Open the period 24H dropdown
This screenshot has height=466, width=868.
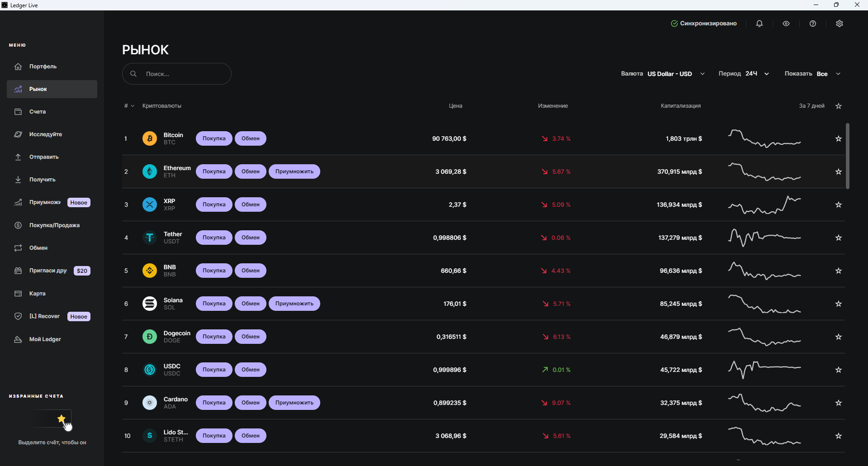click(757, 74)
